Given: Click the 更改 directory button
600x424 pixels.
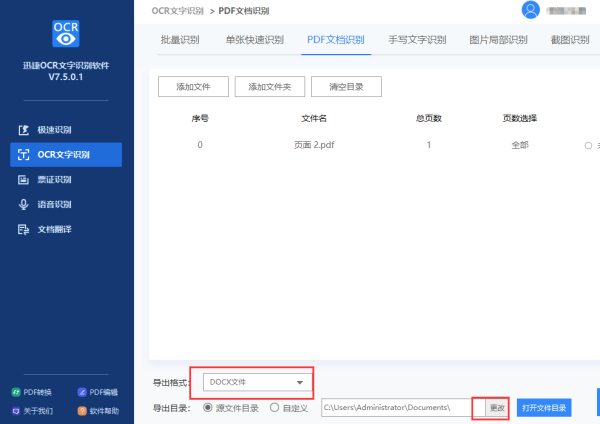Looking at the screenshot, I should click(497, 408).
